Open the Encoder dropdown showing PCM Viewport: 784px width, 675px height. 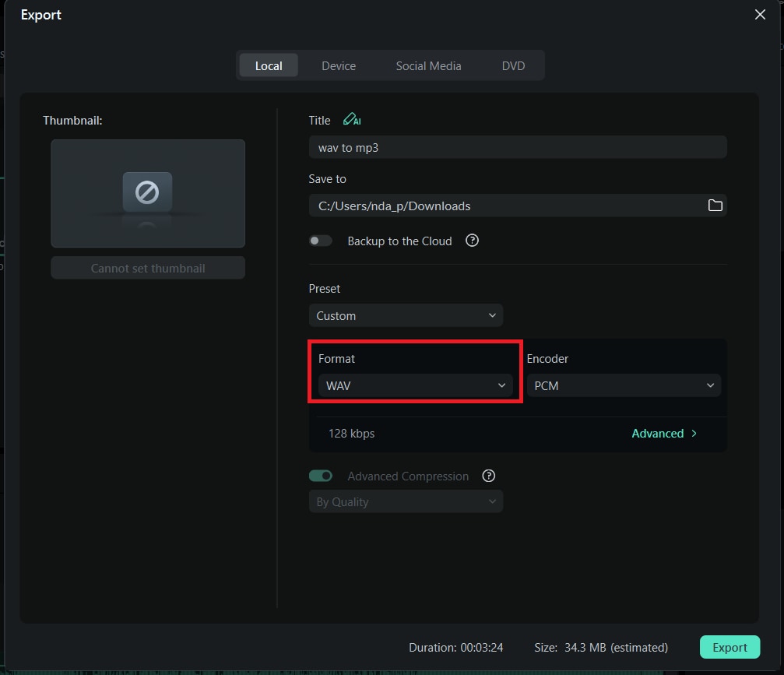coord(623,385)
